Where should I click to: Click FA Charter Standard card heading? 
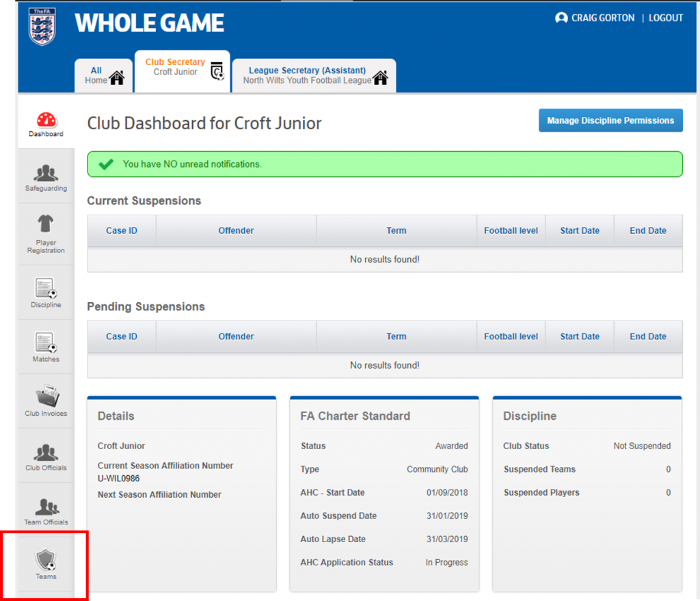(x=355, y=416)
